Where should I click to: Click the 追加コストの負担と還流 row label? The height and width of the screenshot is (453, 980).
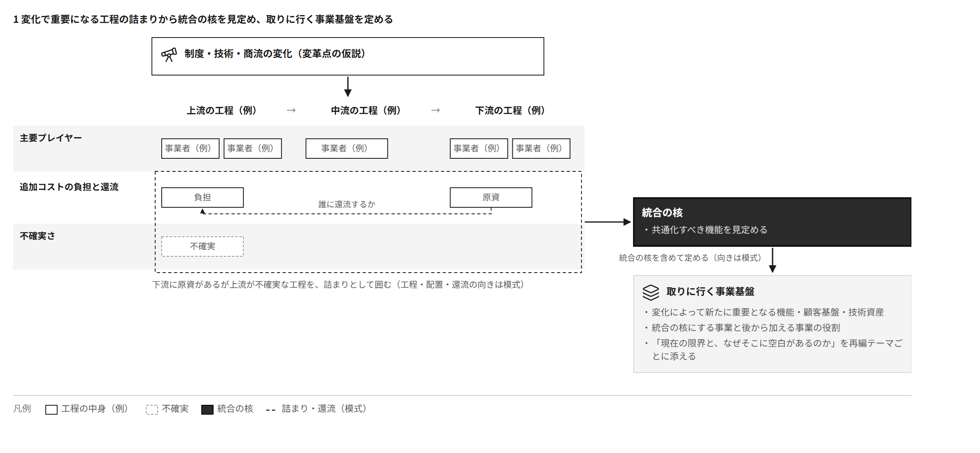click(69, 187)
